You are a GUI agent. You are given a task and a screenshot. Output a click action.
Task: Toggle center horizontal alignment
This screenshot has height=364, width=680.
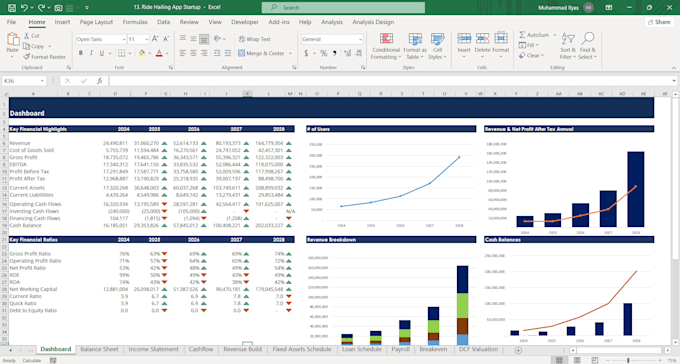click(193, 53)
